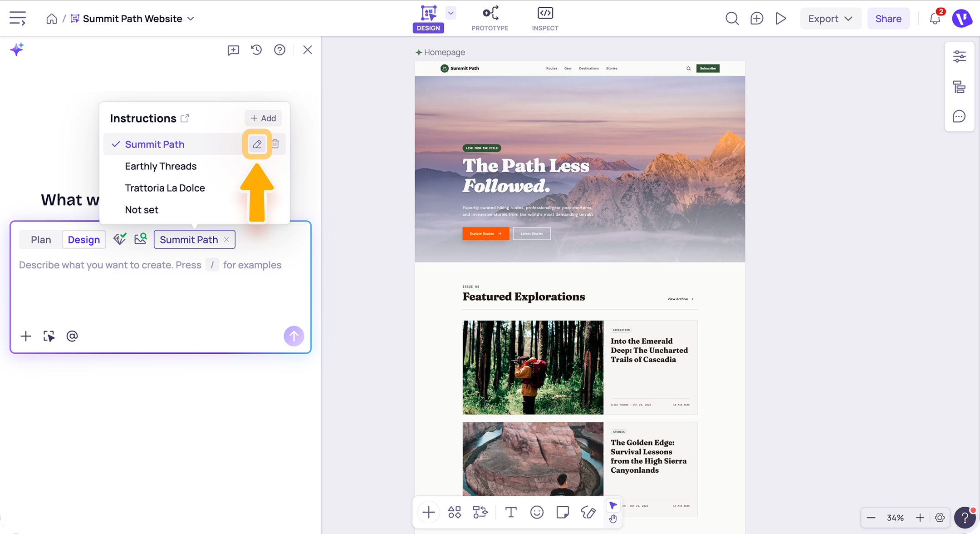Focus the prompt description field

[x=160, y=265]
